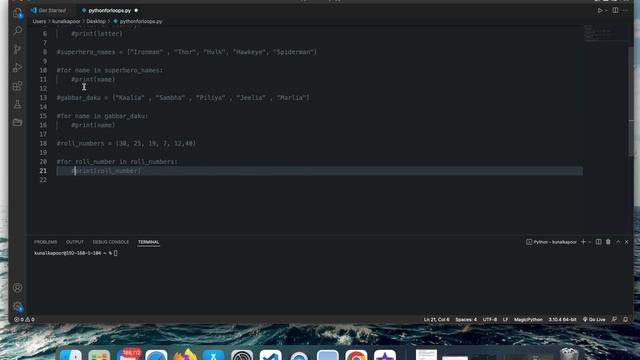Click Ln 21, Col 6 in the status bar
Image resolution: width=640 pixels, height=360 pixels.
[436, 320]
